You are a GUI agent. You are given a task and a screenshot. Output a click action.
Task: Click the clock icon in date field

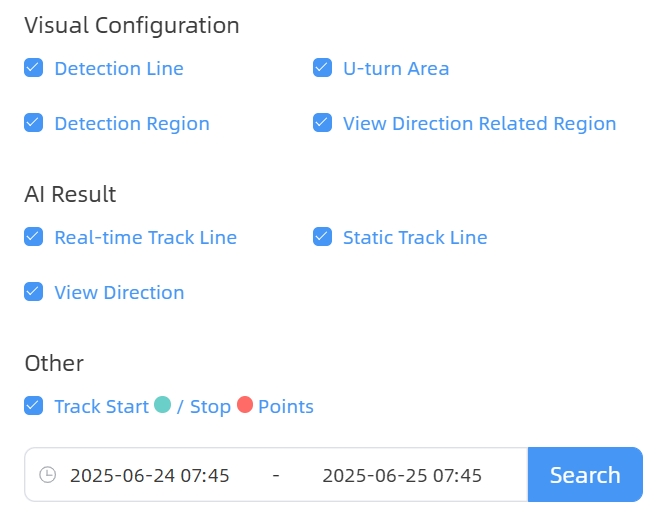tap(47, 475)
